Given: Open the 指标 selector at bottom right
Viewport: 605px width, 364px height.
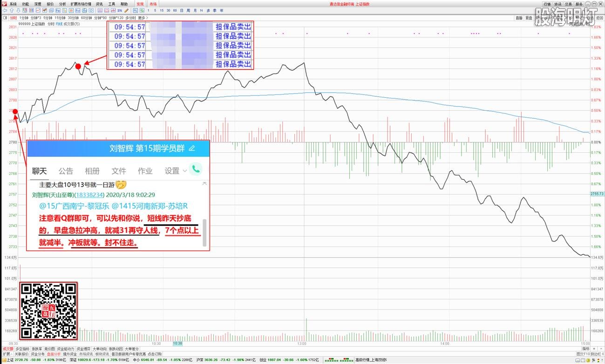Looking at the screenshot, I should 586,349.
